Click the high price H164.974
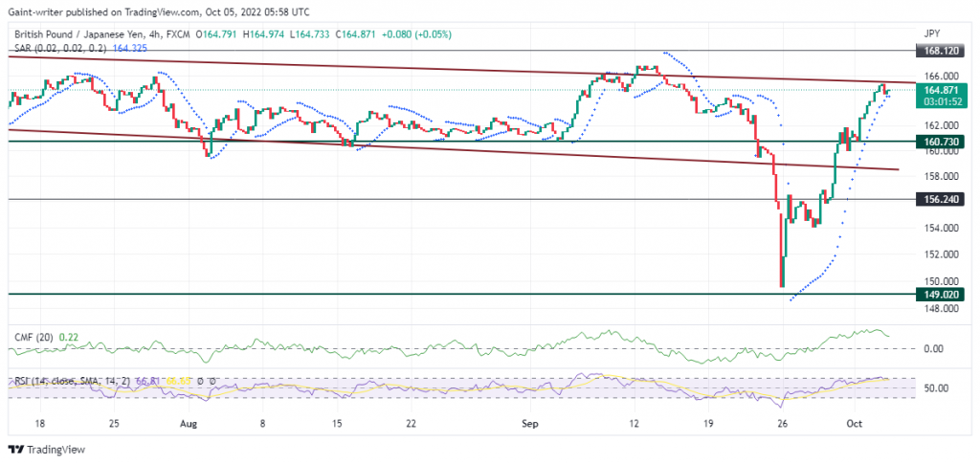The height and width of the screenshot is (464, 980). (263, 35)
